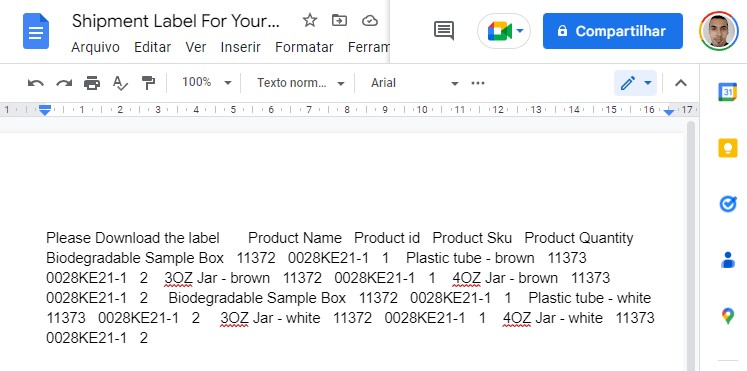The image size is (747, 371).
Task: Click the misspelled '4OZ' before 'Jar - white'
Action: (517, 318)
